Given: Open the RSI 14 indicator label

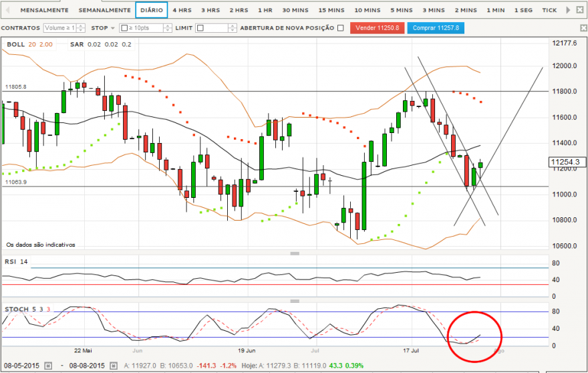Looking at the screenshot, I should (x=16, y=261).
